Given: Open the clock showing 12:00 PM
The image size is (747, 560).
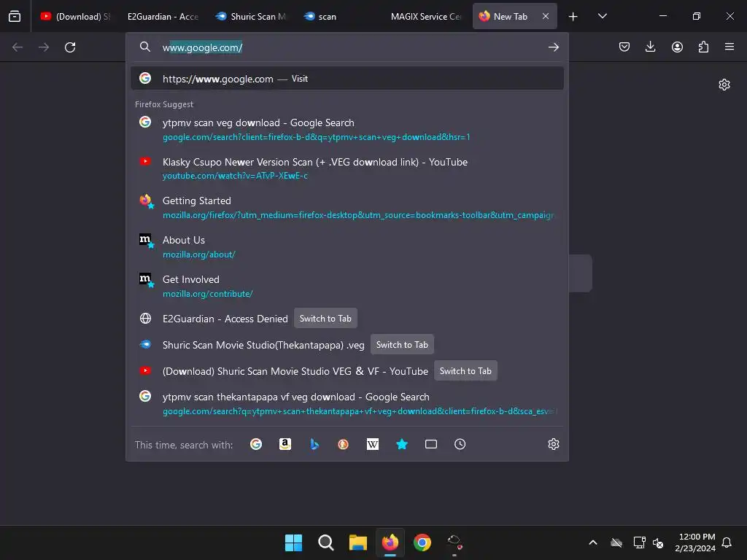Looking at the screenshot, I should point(695,542).
